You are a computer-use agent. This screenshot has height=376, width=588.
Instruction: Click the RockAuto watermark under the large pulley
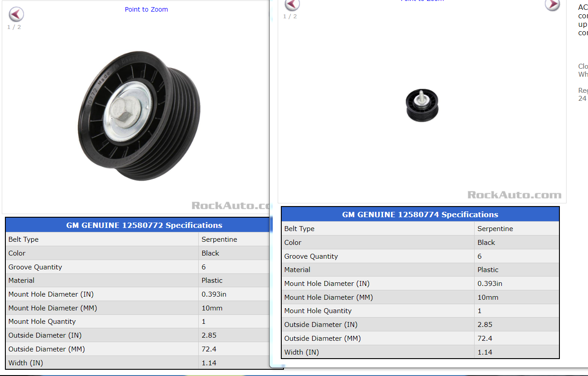click(231, 206)
